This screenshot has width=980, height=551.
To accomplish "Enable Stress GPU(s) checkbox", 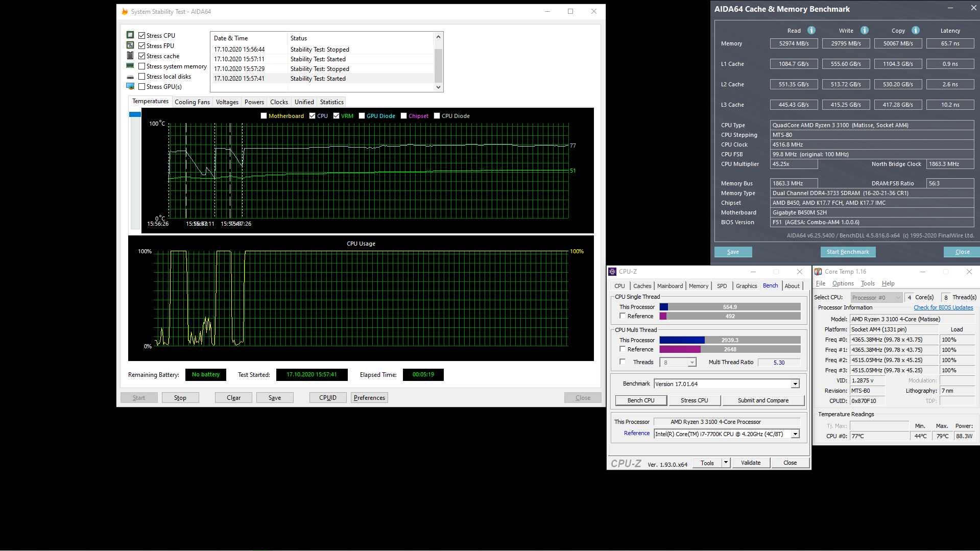I will tap(142, 87).
